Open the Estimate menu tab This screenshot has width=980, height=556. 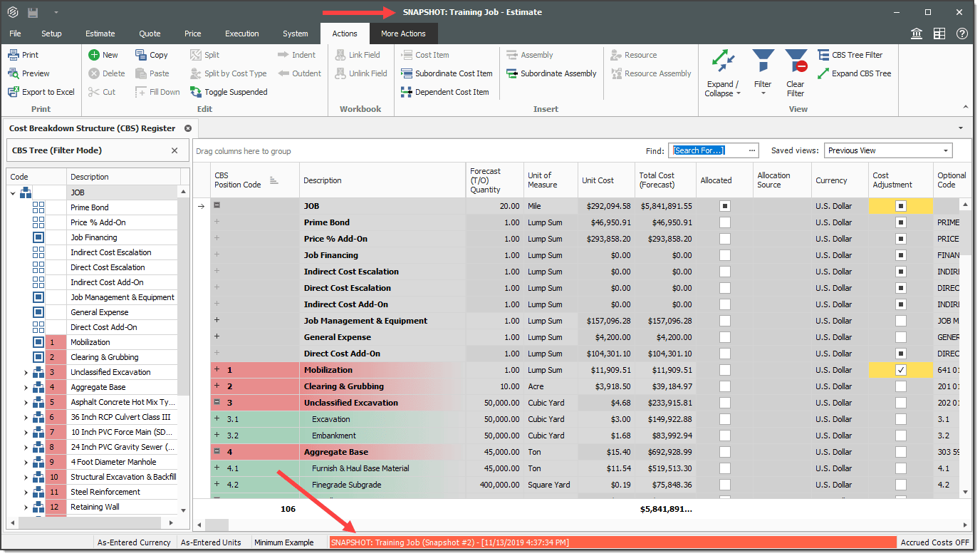[100, 34]
